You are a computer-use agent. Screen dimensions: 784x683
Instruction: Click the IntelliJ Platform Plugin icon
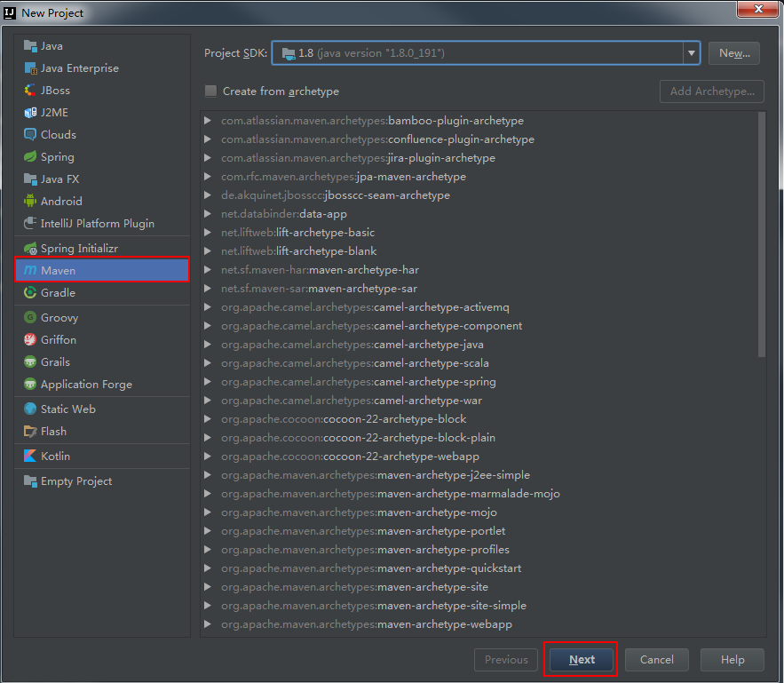(x=30, y=223)
